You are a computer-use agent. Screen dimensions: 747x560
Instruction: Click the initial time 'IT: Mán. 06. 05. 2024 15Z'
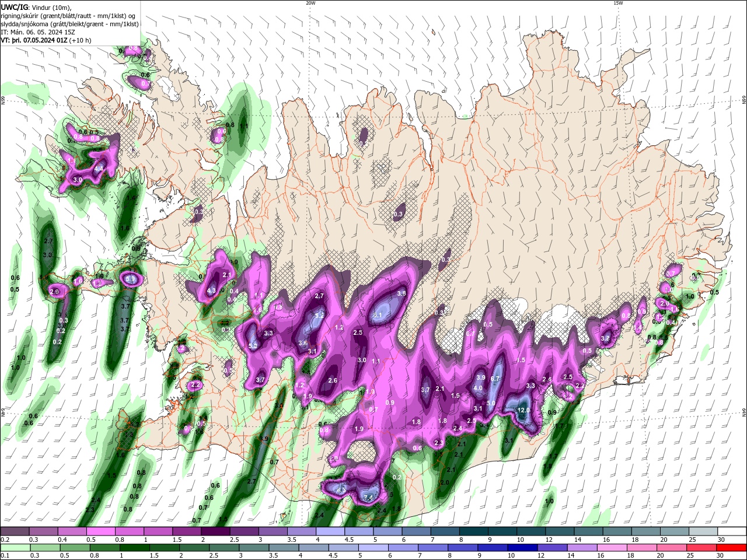[38, 32]
